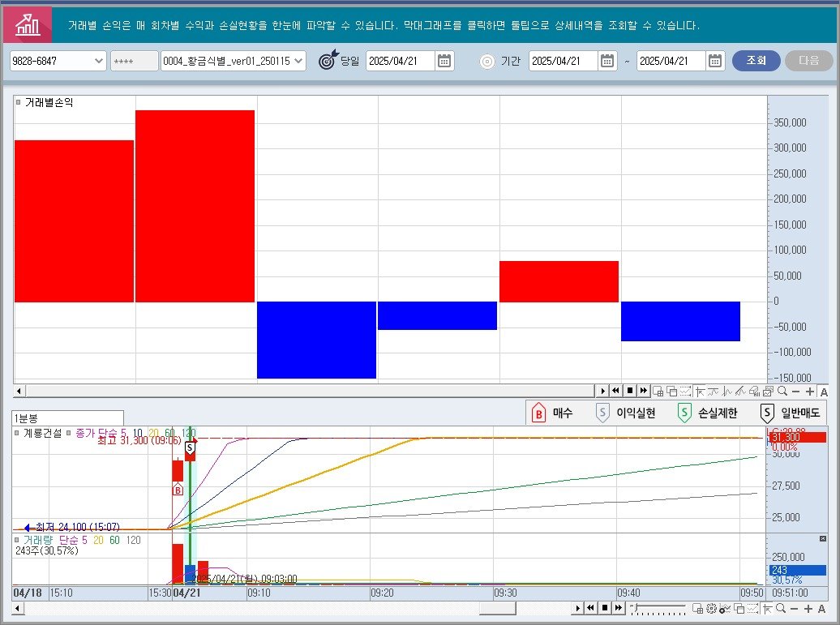Fast-forward the profit chart playback
840x625 pixels.
coord(644,391)
